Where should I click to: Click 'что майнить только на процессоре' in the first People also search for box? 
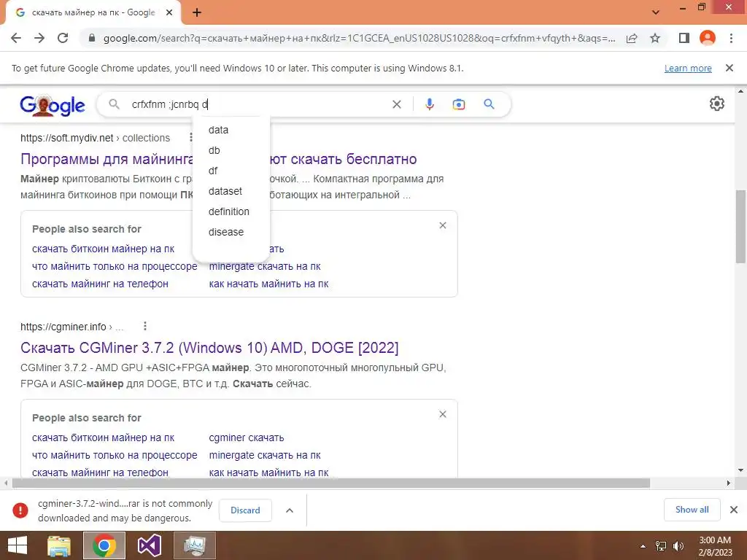tap(115, 266)
